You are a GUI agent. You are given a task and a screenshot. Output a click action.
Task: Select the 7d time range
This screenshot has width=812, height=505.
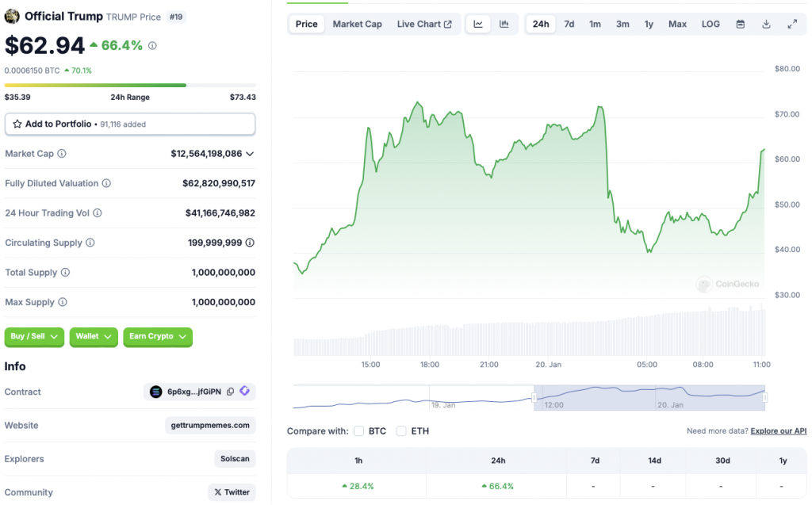pos(569,24)
